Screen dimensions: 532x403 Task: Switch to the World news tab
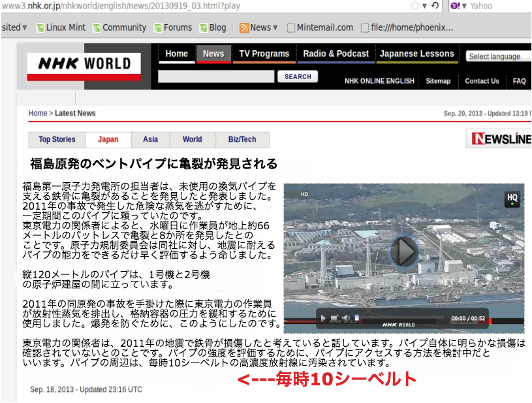click(x=193, y=140)
